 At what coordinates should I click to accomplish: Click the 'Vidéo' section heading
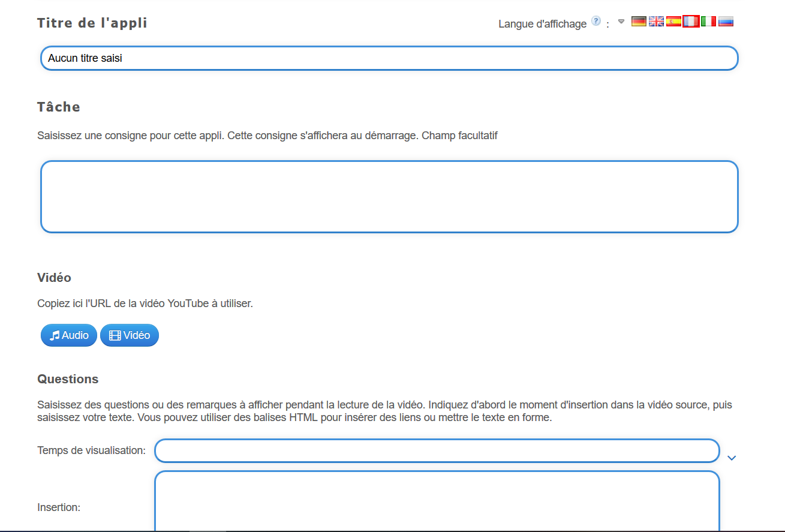[x=55, y=278]
